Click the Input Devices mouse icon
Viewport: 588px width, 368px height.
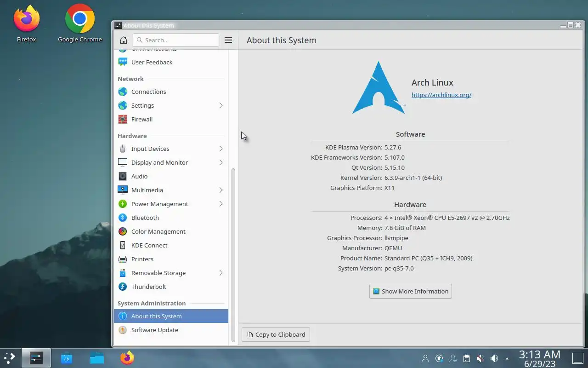pos(123,149)
